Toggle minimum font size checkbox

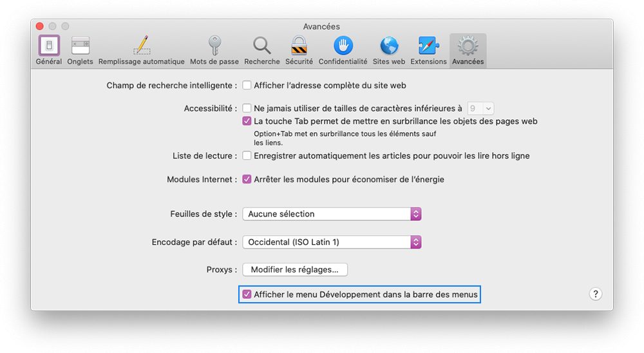[x=247, y=109]
